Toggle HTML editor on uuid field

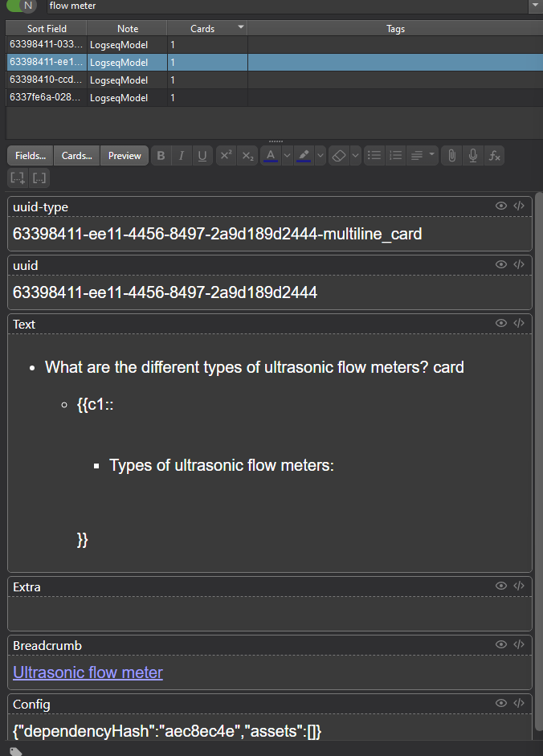click(x=519, y=264)
